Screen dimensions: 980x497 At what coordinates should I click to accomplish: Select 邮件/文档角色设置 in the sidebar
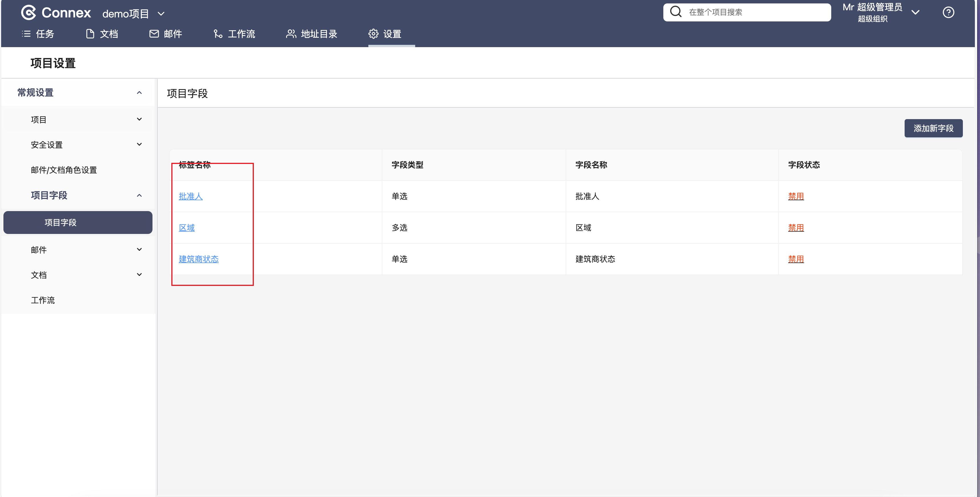point(64,170)
